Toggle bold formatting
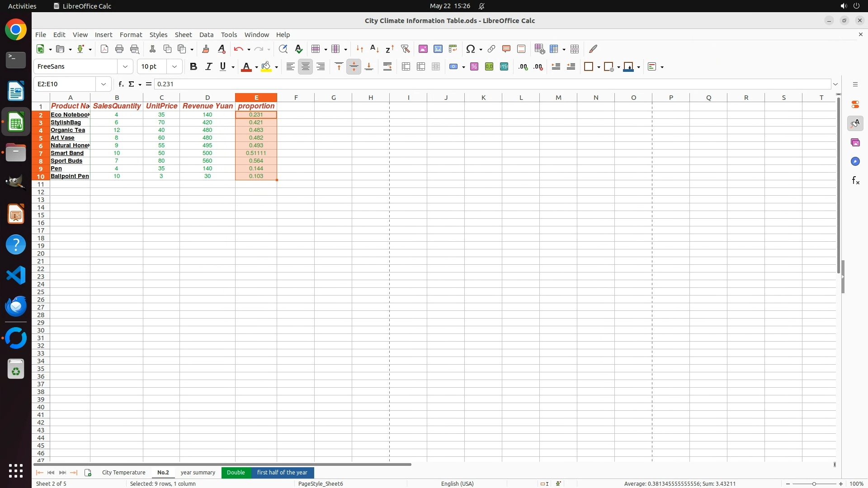This screenshot has height=488, width=868. pyautogui.click(x=193, y=67)
